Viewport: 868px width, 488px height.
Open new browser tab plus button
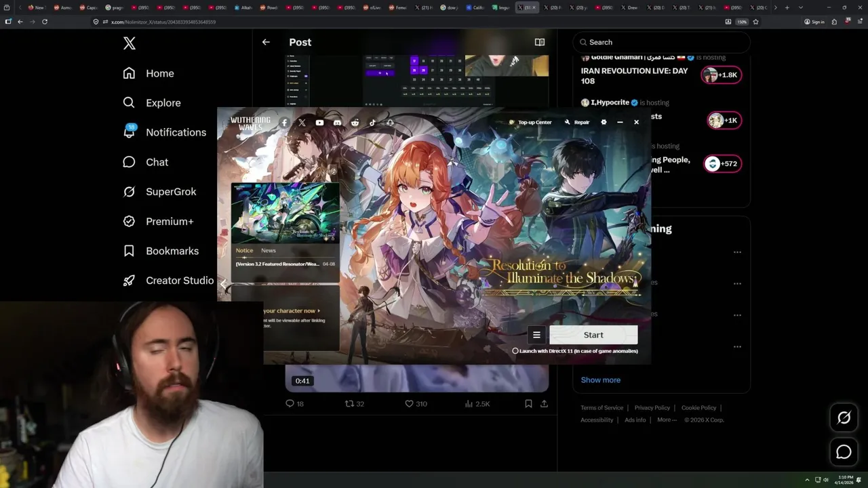pyautogui.click(x=787, y=7)
